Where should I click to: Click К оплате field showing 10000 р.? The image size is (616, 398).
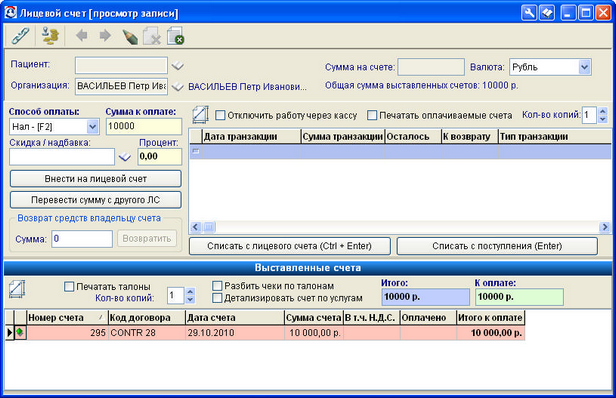pyautogui.click(x=519, y=297)
